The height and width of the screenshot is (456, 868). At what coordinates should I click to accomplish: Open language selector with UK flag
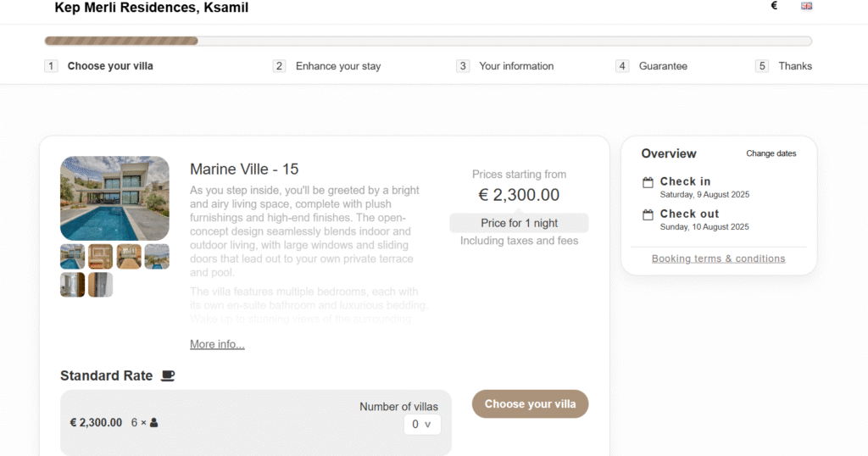coord(807,6)
